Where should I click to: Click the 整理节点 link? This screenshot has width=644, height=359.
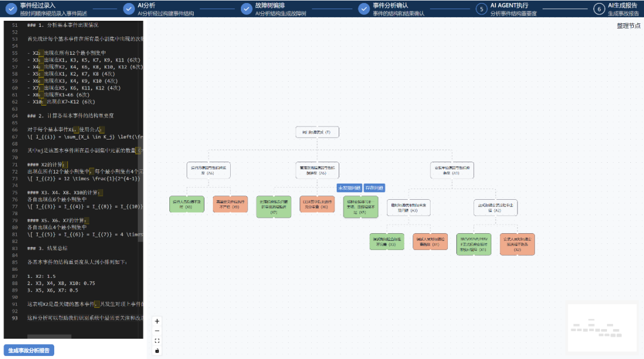628,26
